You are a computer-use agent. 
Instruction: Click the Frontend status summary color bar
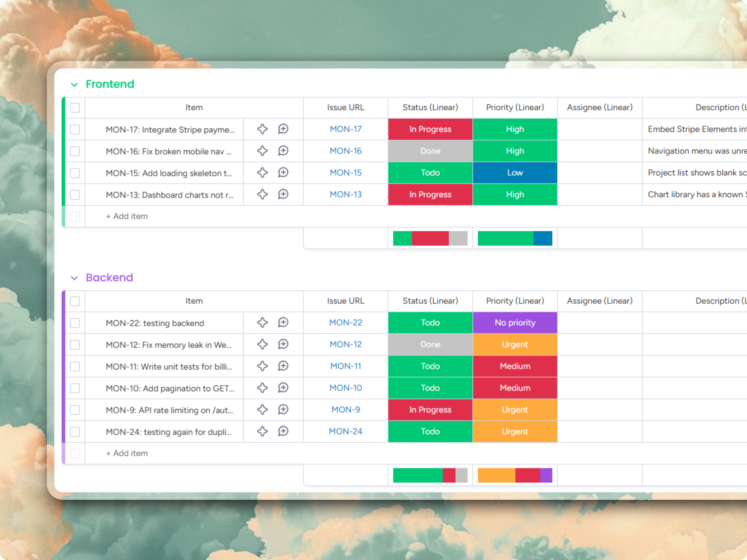click(x=430, y=238)
